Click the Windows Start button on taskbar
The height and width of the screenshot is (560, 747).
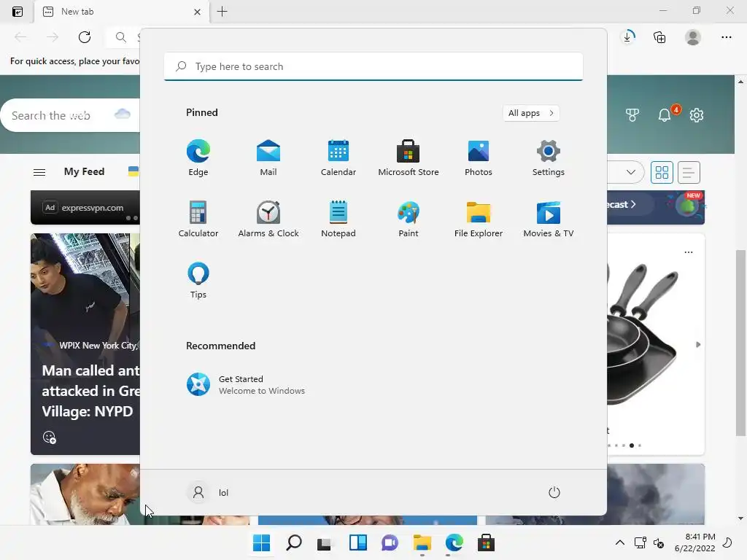coord(261,542)
